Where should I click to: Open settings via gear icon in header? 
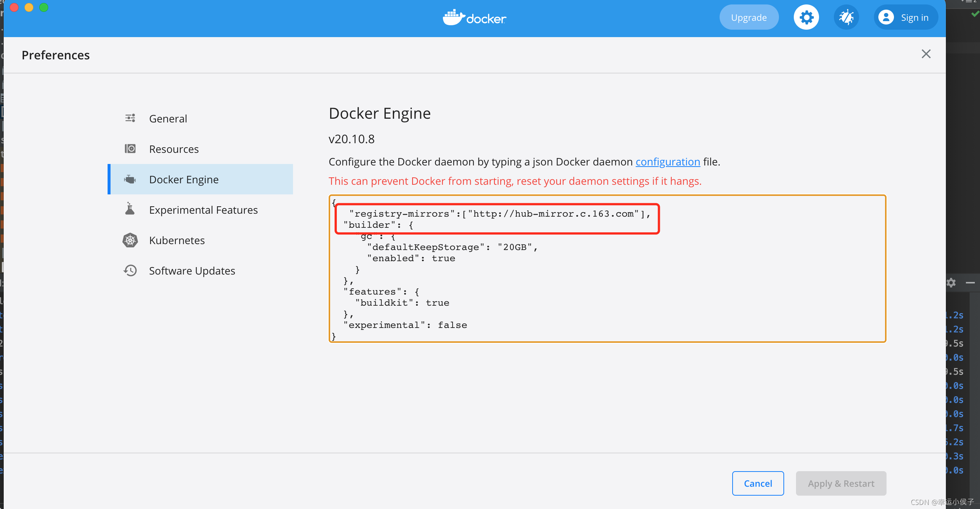click(806, 17)
